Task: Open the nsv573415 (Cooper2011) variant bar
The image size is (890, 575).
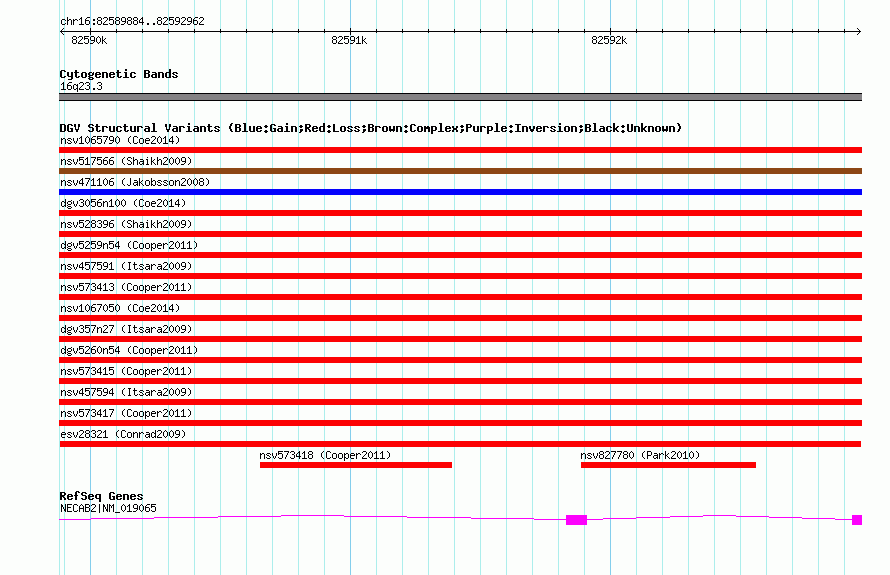Action: click(x=460, y=381)
